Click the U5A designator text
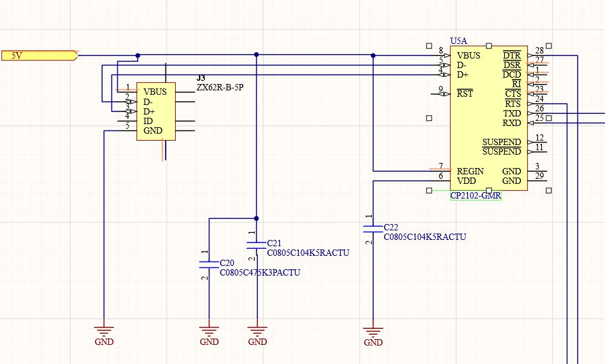Image resolution: width=605 pixels, height=364 pixels. [x=459, y=41]
